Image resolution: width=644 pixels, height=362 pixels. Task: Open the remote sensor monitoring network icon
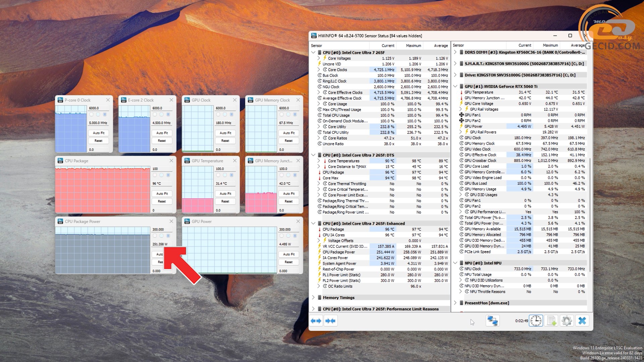(x=492, y=321)
